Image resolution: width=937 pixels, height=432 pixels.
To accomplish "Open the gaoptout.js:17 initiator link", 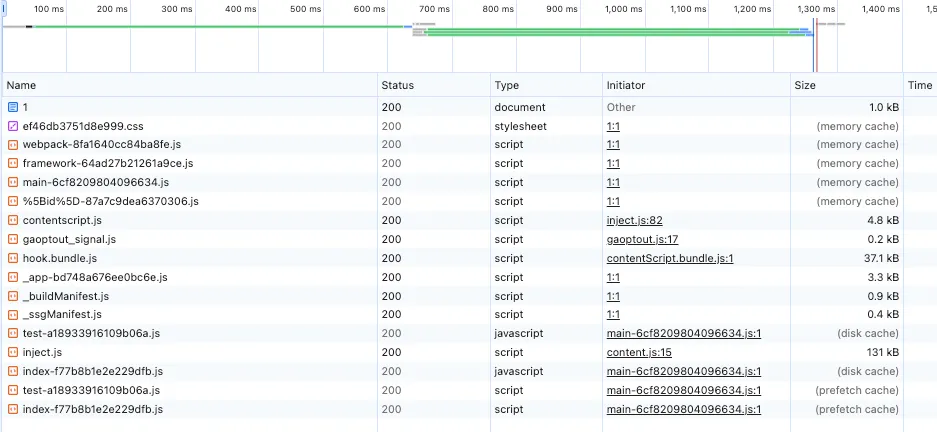I will click(642, 239).
